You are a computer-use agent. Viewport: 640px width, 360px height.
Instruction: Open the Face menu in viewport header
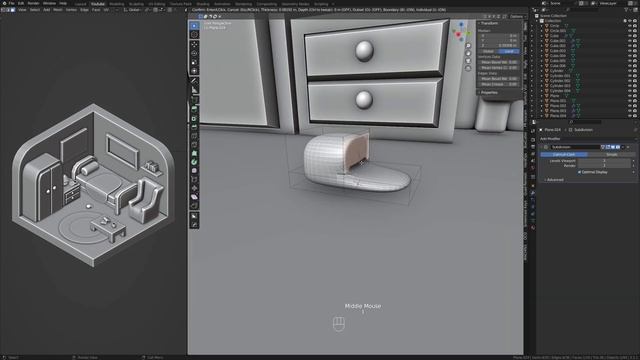tap(96, 9)
